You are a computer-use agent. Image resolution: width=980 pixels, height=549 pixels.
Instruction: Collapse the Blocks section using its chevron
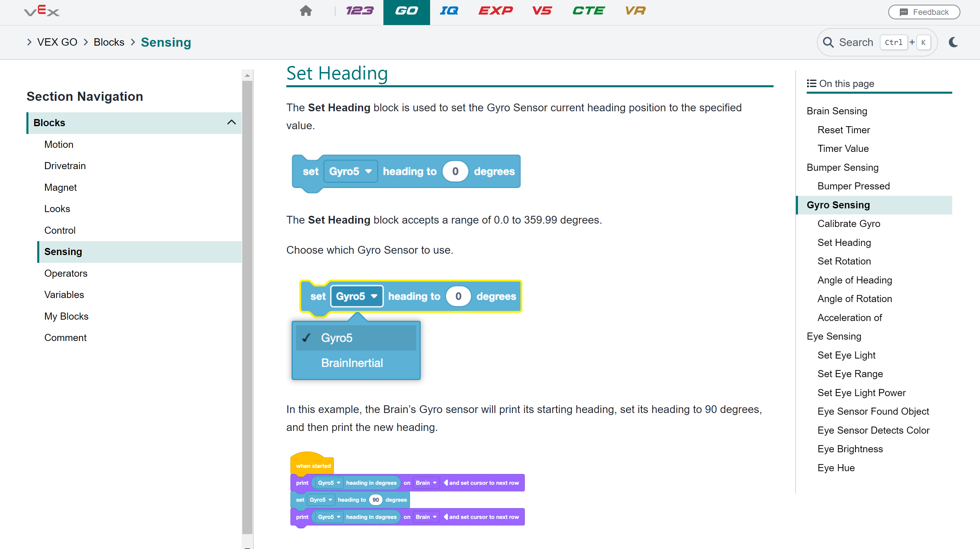pos(232,122)
